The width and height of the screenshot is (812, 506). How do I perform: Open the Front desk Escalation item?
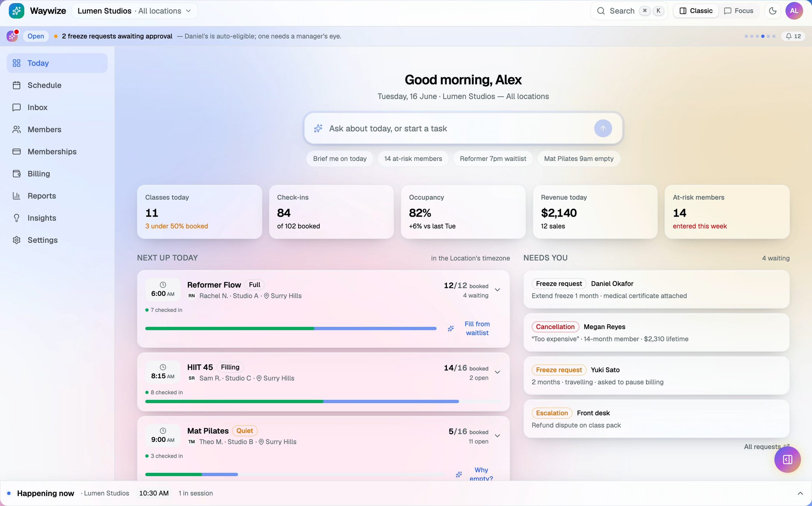pos(656,419)
